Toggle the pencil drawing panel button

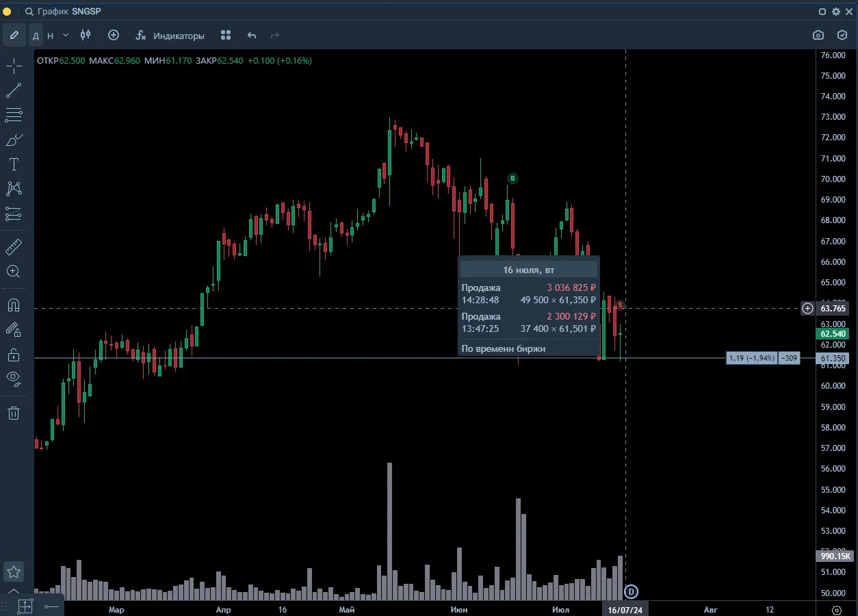(14, 35)
